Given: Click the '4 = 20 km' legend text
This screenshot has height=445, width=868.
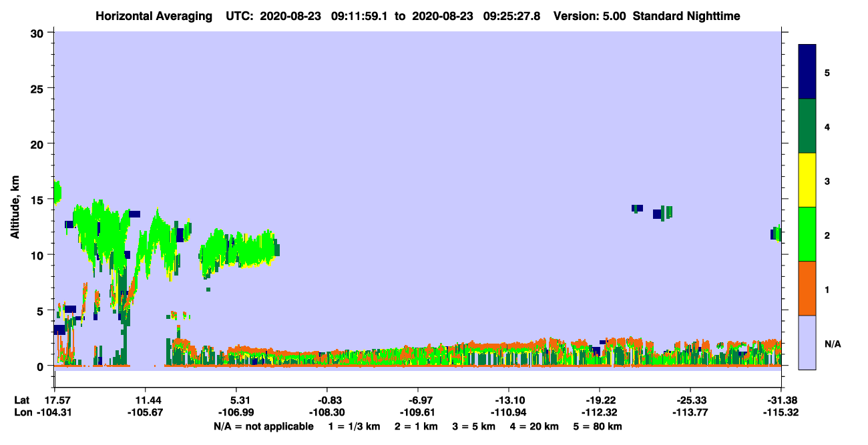Looking at the screenshot, I should pos(535,426).
